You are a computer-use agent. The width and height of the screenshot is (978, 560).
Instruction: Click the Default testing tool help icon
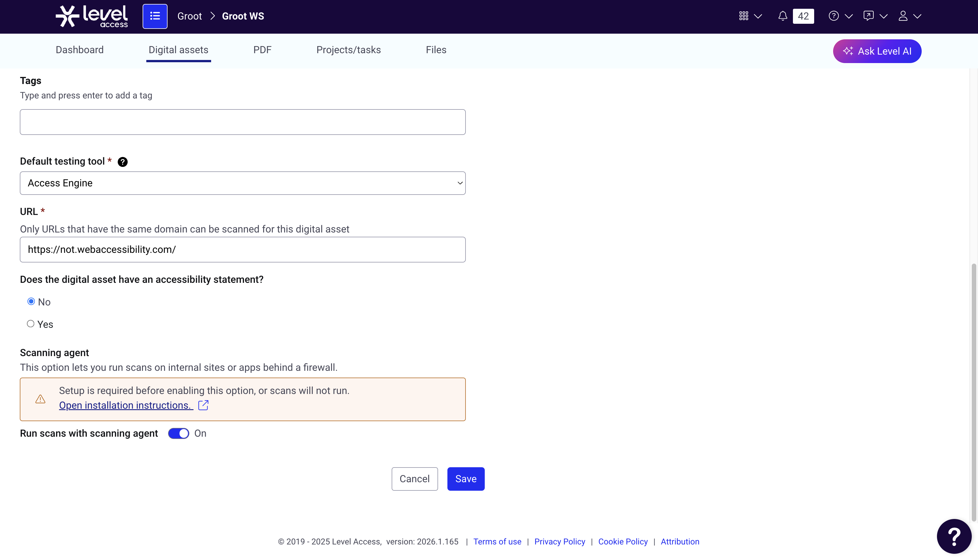123,162
